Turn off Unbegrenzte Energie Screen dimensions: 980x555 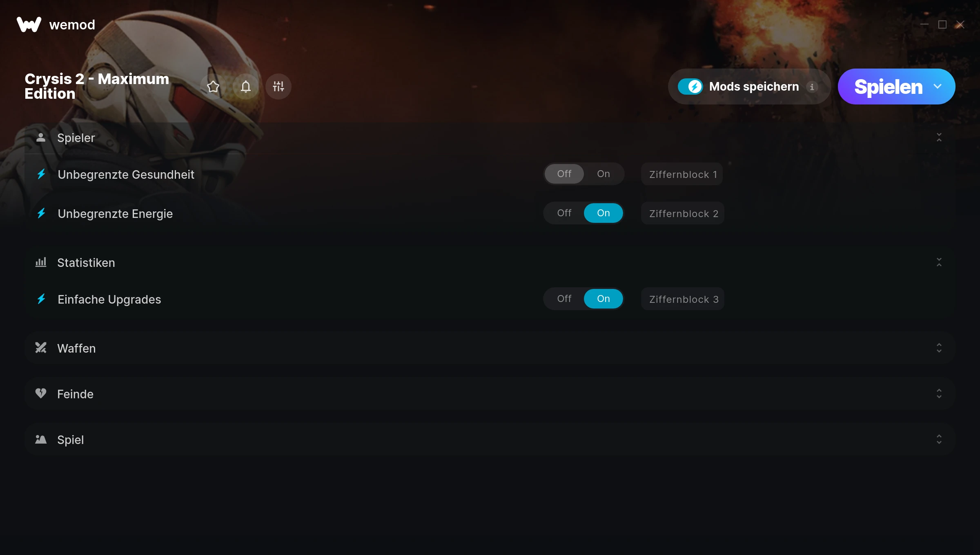tap(564, 213)
